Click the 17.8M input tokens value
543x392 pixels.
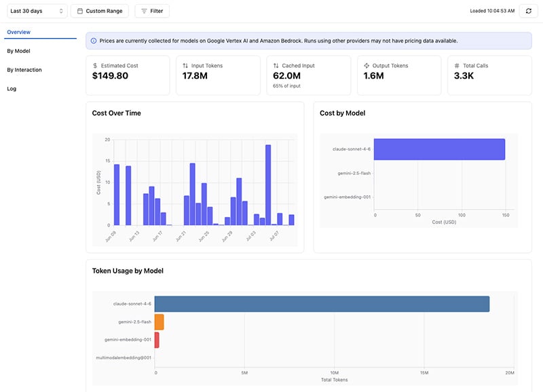tap(195, 76)
